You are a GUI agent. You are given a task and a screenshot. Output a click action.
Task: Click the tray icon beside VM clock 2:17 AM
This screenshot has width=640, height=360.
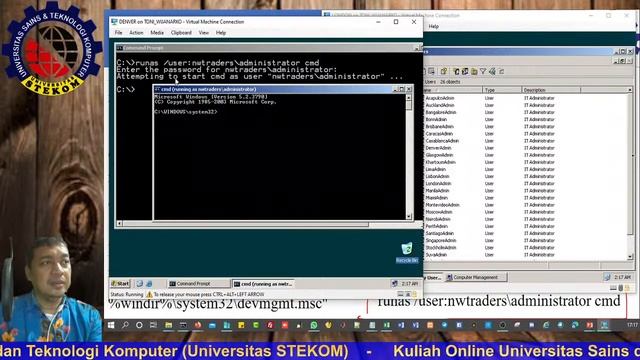coord(394,283)
